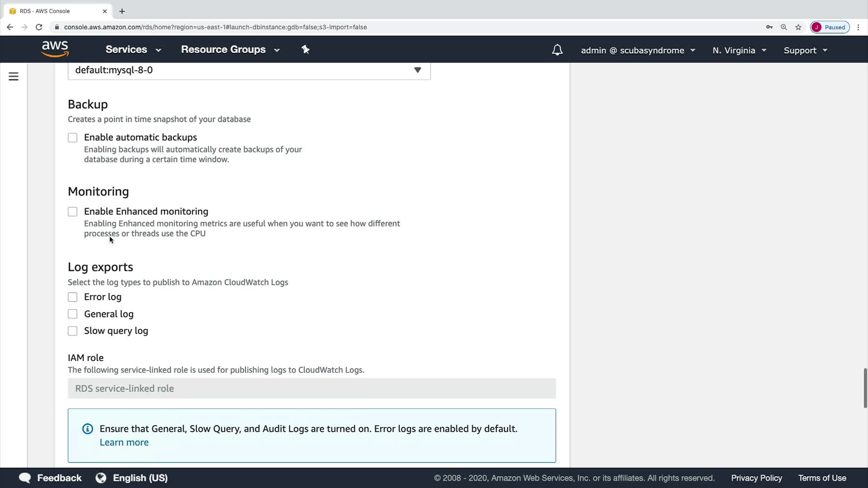868x488 pixels.
Task: Open the saved passwords key icon
Action: click(769, 27)
